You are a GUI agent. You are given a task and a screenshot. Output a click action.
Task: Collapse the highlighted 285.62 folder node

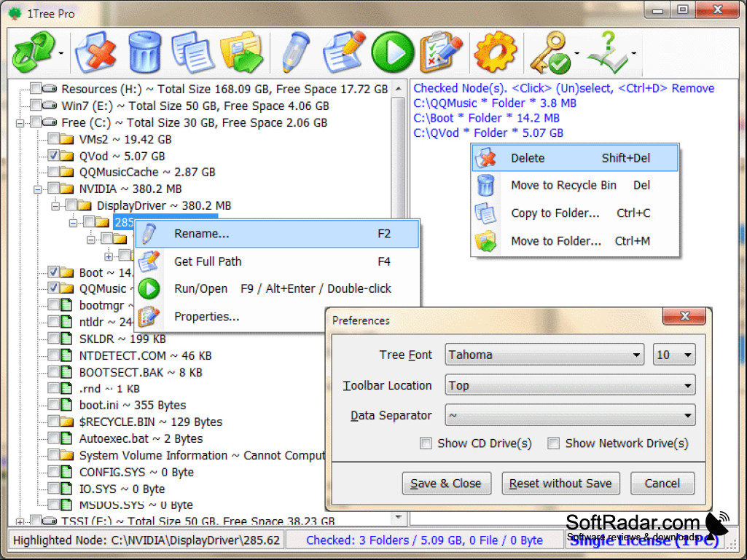(73, 223)
